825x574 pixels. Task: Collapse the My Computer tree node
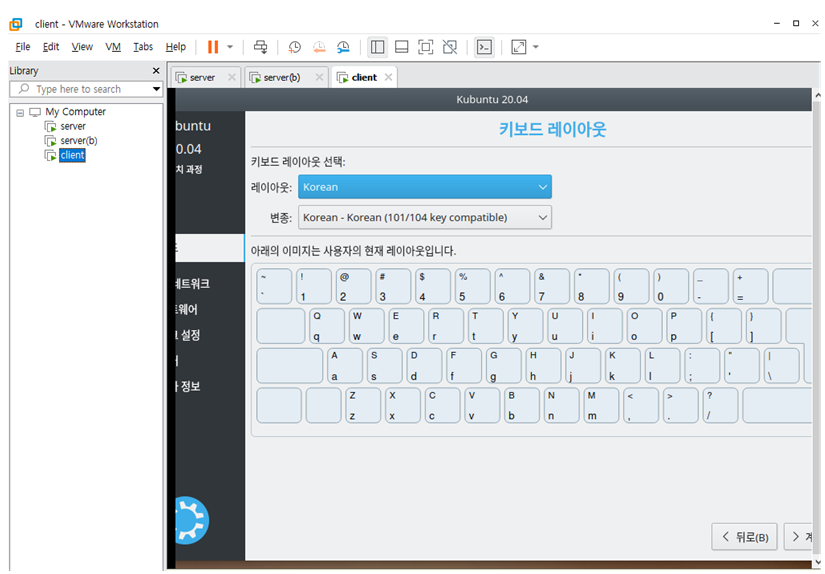click(x=20, y=113)
